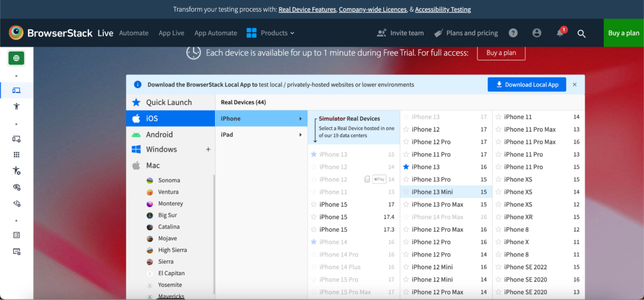Open the Accessibility Testing link in the banner

pyautogui.click(x=443, y=9)
